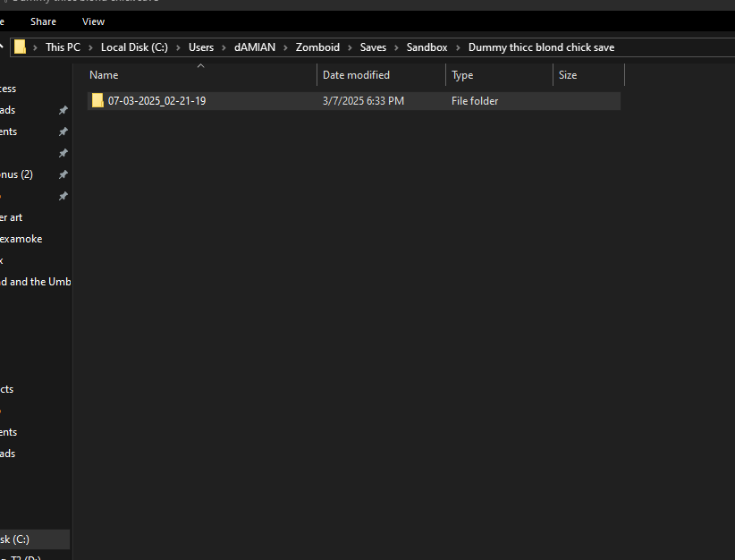Navigate to Saves folder in path
Screen dimensions: 735x560
pos(373,47)
